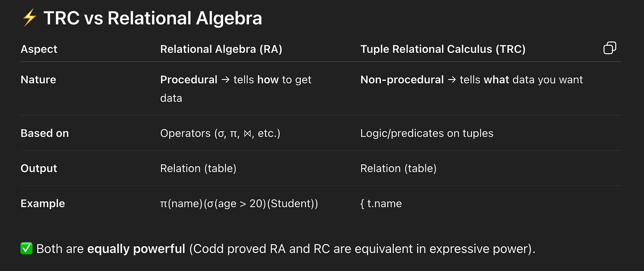Select the 'Example' row label
The image size is (644, 271).
43,203
